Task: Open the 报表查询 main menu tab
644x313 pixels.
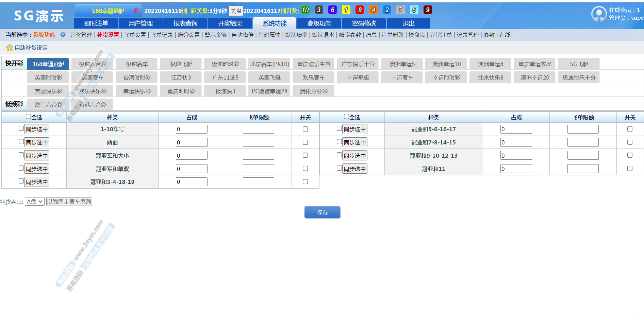Action: click(185, 23)
